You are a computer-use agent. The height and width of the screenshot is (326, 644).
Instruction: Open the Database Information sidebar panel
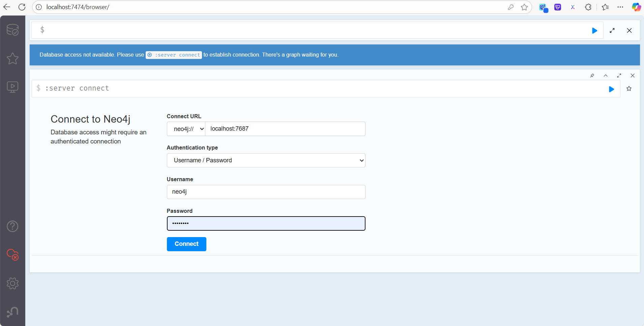[12, 30]
